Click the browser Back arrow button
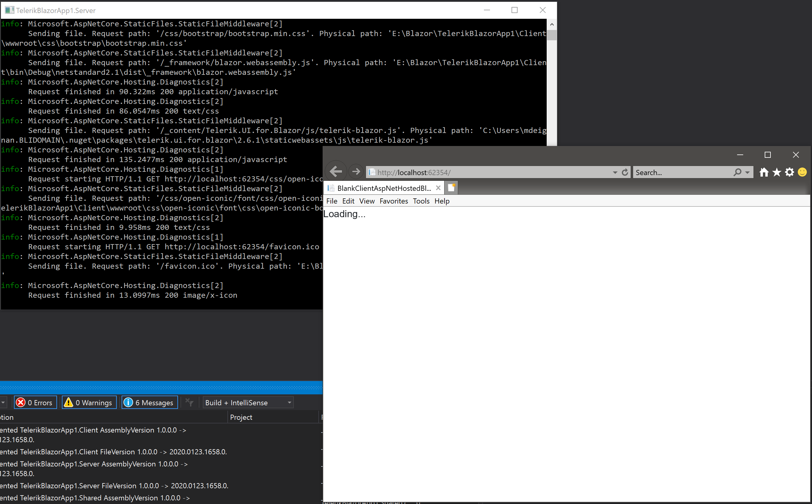The height and width of the screenshot is (504, 812). pos(336,172)
